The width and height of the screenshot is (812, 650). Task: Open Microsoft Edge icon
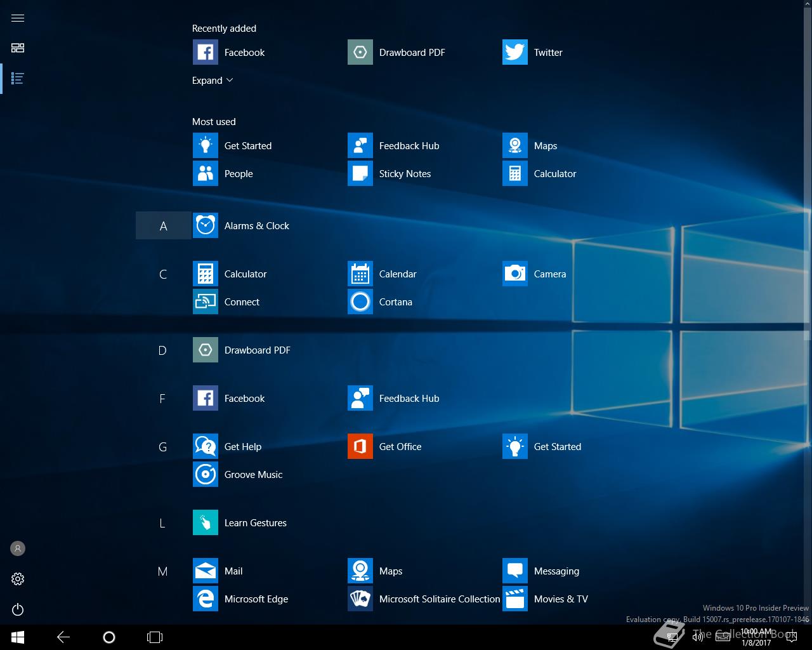[x=206, y=599]
